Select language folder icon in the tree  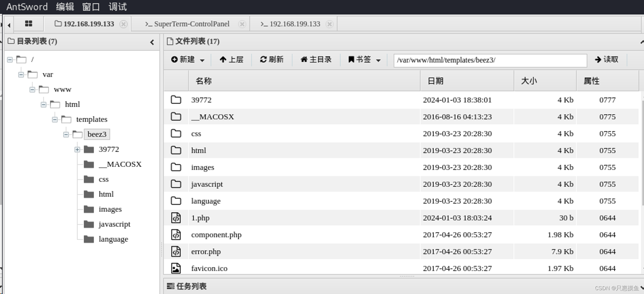89,239
